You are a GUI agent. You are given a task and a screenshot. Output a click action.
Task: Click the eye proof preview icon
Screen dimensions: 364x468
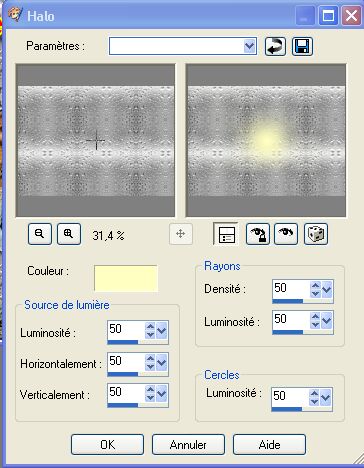click(x=286, y=234)
